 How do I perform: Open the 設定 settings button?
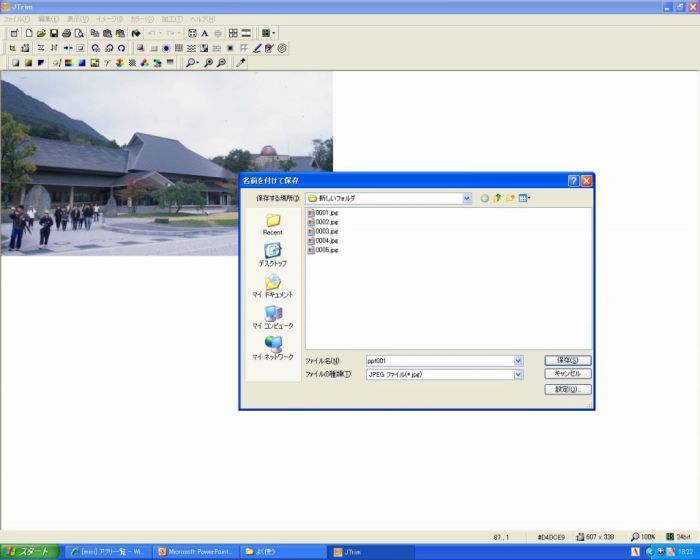point(567,389)
